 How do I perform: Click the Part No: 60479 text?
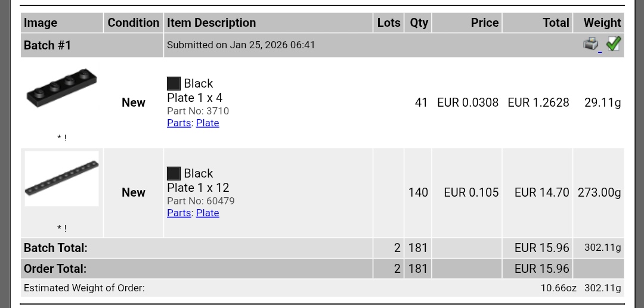(200, 201)
